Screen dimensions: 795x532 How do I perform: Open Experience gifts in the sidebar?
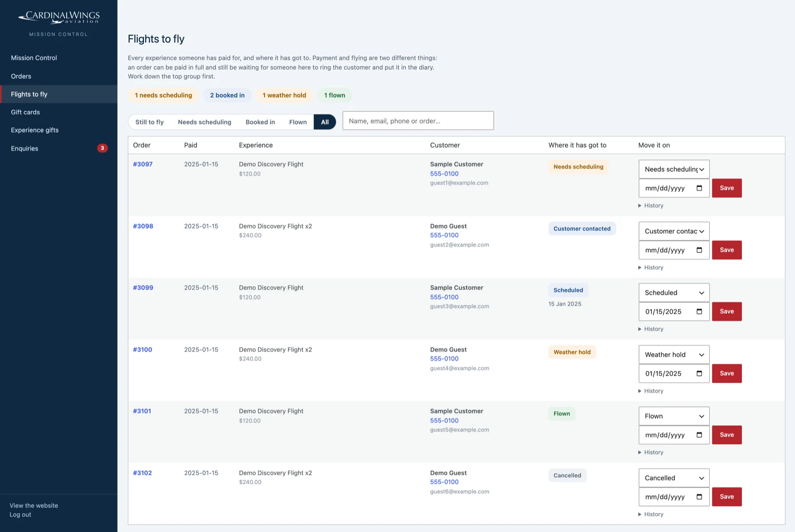[x=59, y=130]
